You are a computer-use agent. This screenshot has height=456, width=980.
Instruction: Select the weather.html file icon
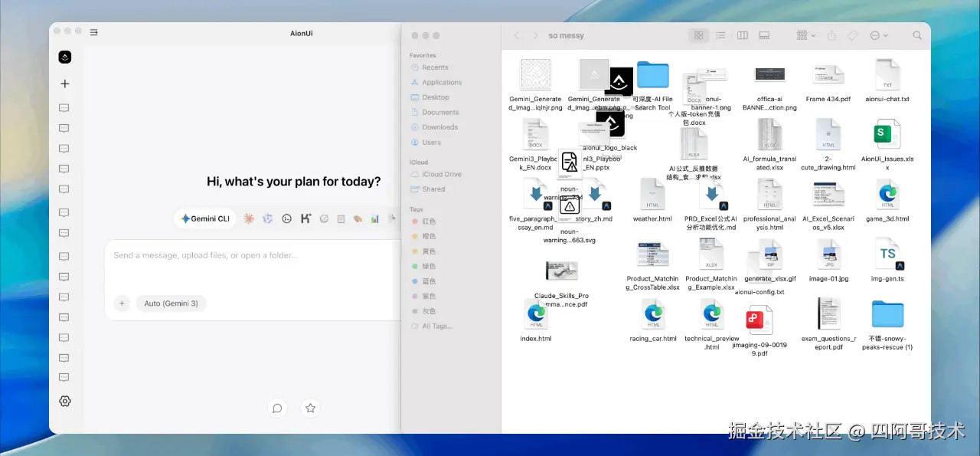(x=652, y=195)
